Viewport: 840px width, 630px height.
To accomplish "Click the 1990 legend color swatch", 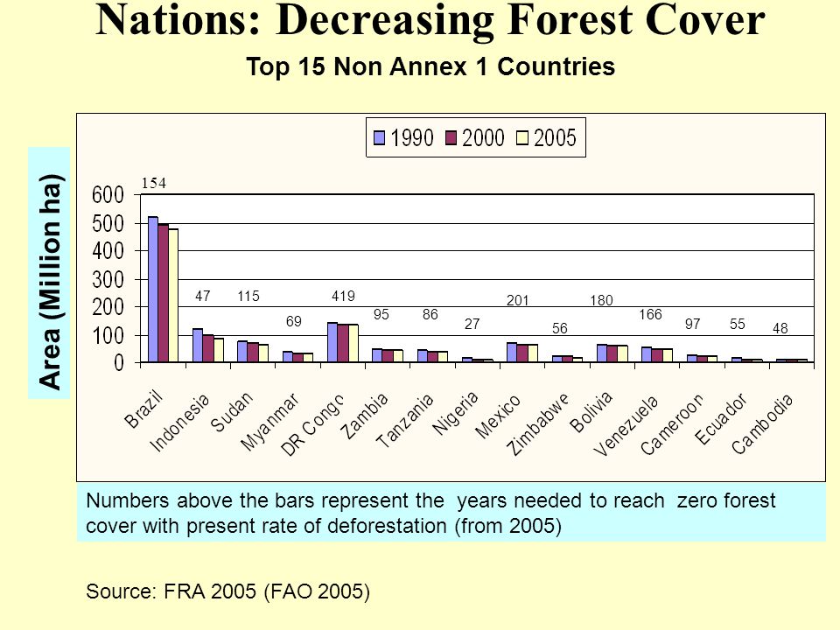I will pyautogui.click(x=379, y=138).
